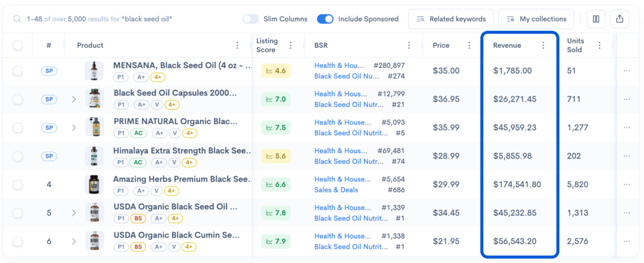Expand variations for USDA Organic Black Cumin

coord(74,241)
